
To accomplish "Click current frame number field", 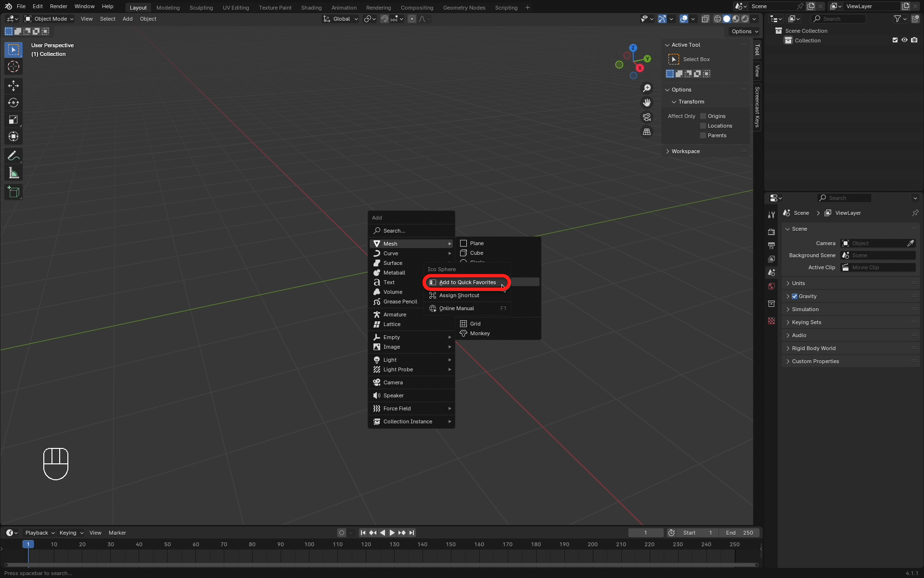I will coord(645,533).
